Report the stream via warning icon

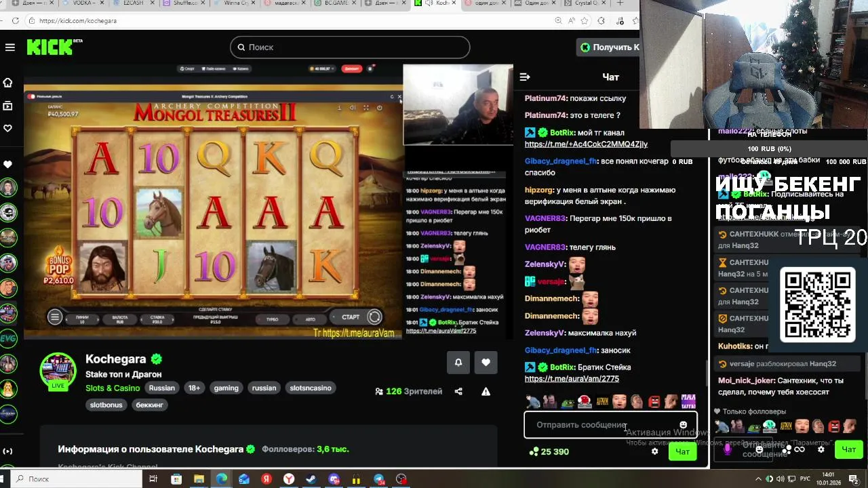click(486, 391)
